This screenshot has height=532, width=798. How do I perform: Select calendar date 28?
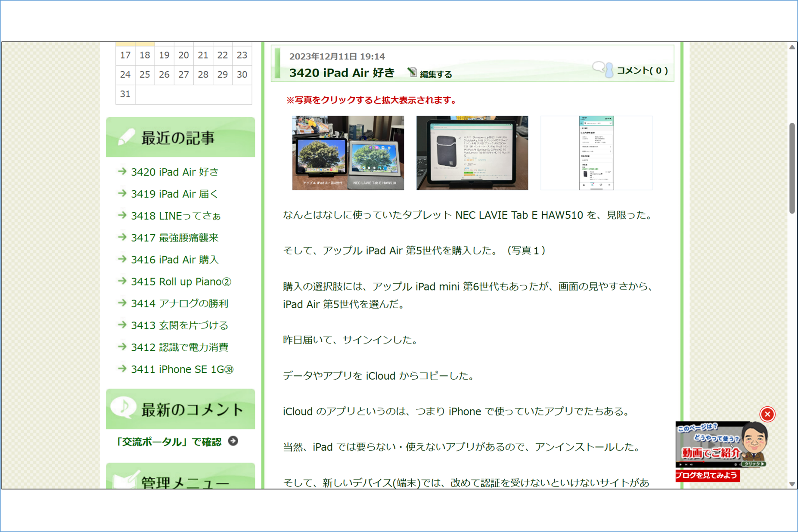coord(203,74)
